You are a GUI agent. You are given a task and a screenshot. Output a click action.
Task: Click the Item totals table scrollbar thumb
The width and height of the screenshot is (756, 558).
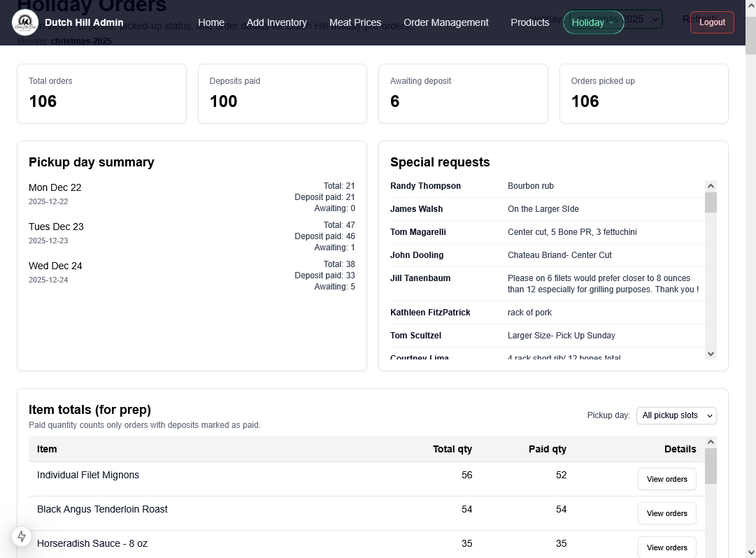point(711,466)
